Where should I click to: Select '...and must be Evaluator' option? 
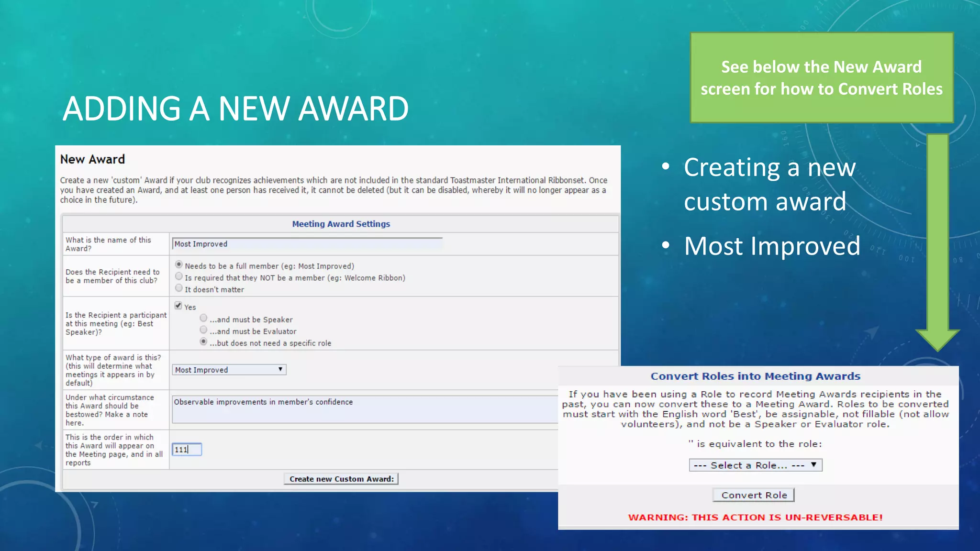click(x=203, y=330)
